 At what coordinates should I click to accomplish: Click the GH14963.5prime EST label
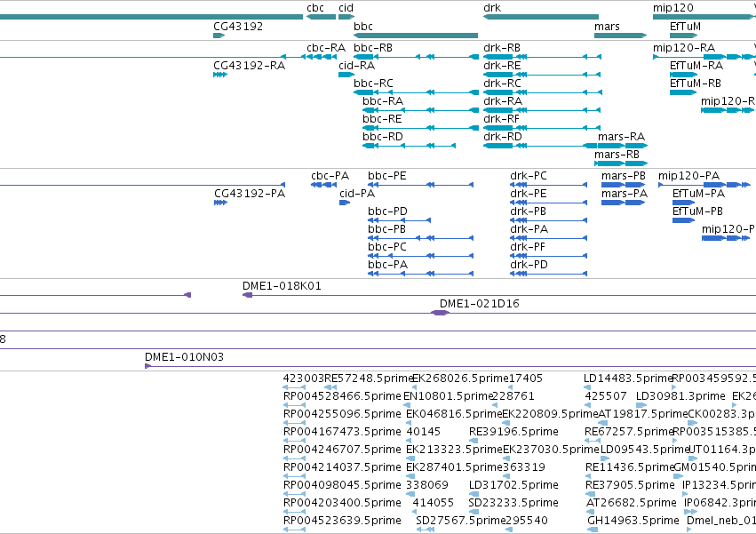(633, 521)
